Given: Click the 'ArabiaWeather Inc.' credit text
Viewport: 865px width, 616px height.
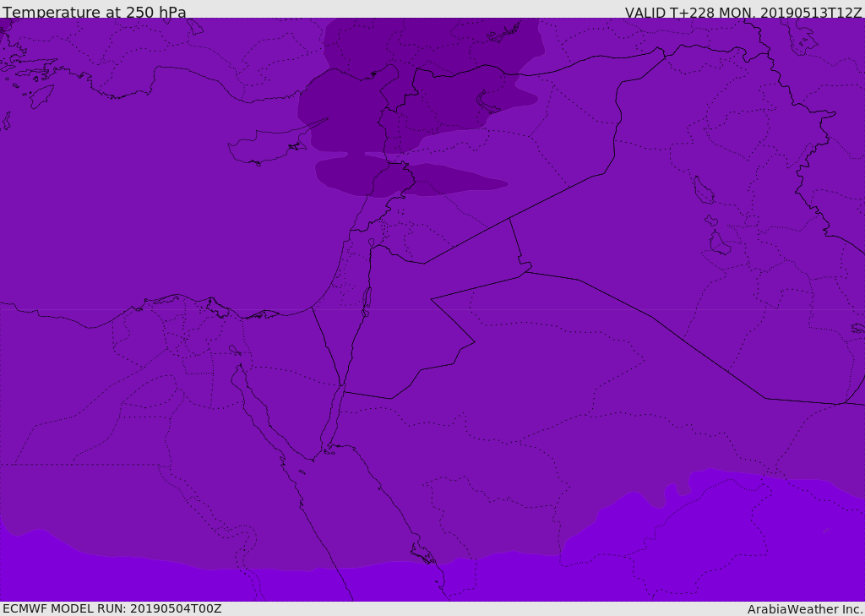Looking at the screenshot, I should point(805,609).
